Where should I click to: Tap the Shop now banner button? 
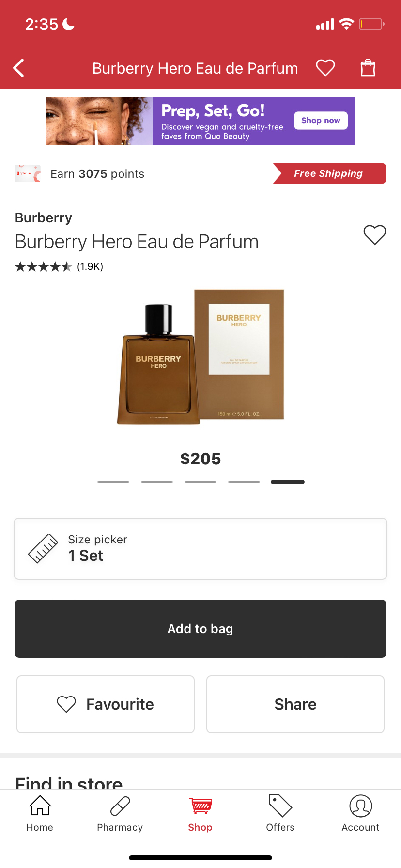point(321,121)
